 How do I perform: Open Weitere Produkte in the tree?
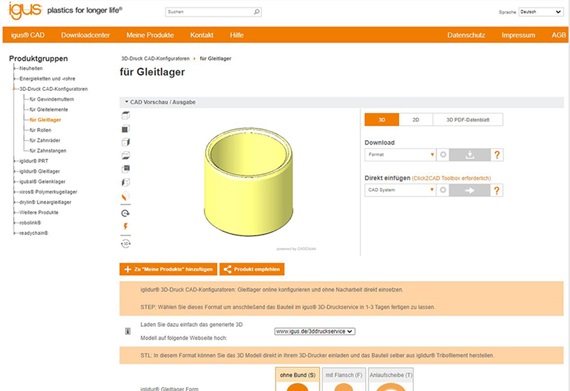[39, 212]
